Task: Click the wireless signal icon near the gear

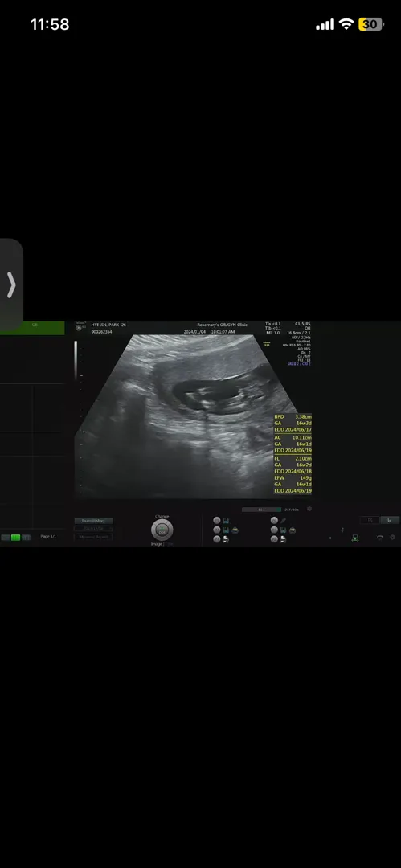Action: pyautogui.click(x=380, y=538)
